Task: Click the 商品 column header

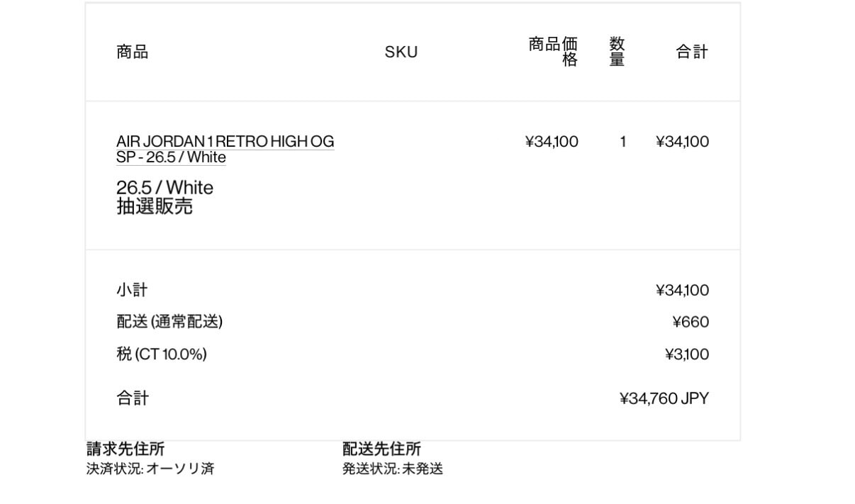Action: click(x=133, y=52)
